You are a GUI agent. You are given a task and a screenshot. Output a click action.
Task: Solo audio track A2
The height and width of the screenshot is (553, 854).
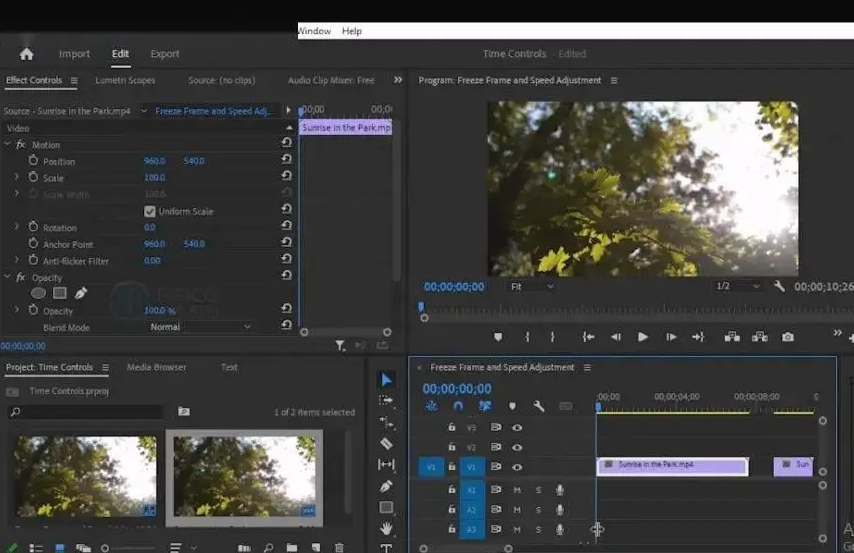tap(538, 510)
